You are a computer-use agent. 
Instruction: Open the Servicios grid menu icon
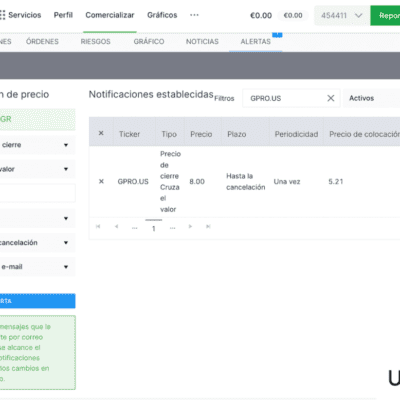pos(2,15)
